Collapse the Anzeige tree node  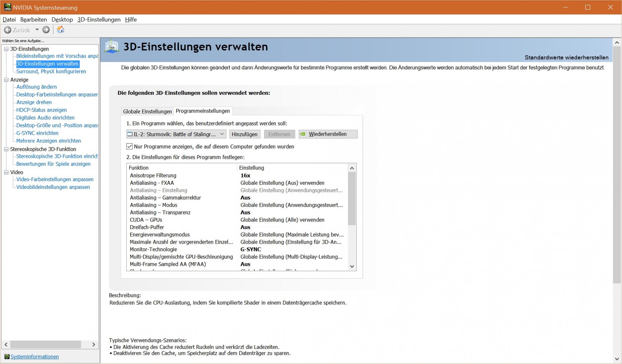(6, 80)
